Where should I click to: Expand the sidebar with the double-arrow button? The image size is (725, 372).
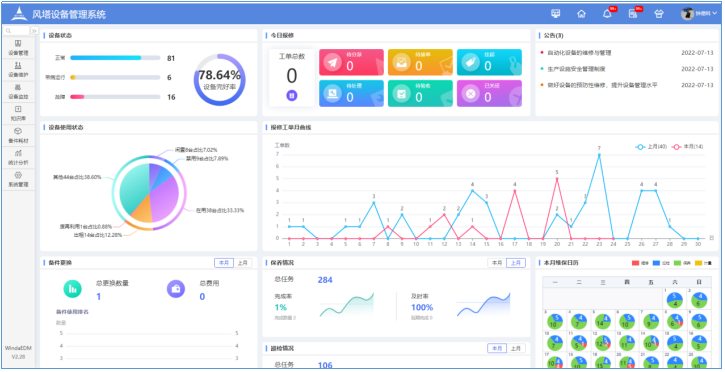[x=34, y=31]
